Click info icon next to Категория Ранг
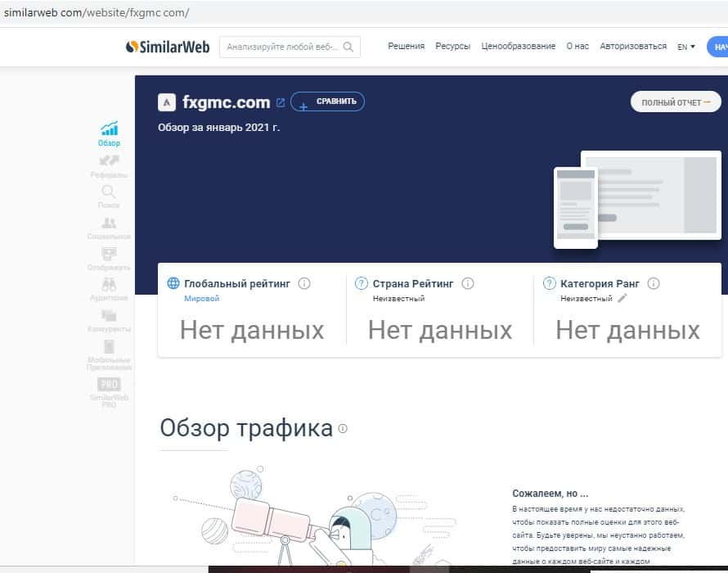 tap(654, 283)
